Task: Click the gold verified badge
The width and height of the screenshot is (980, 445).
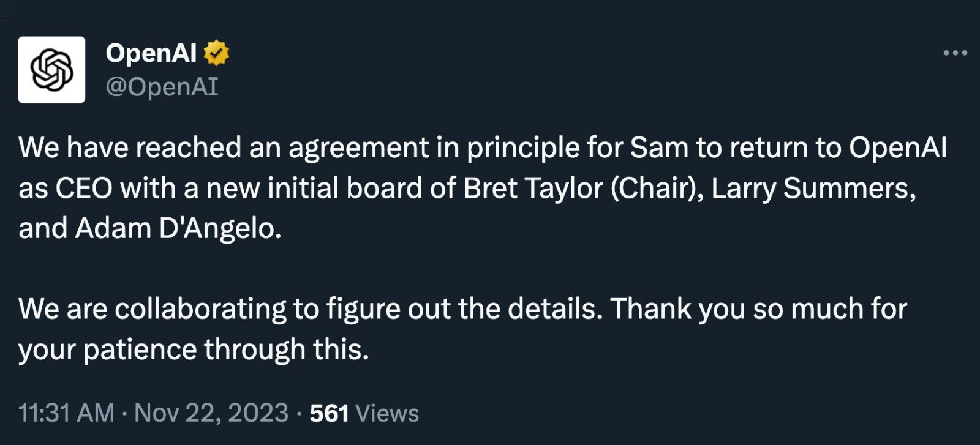Action: coord(216,53)
